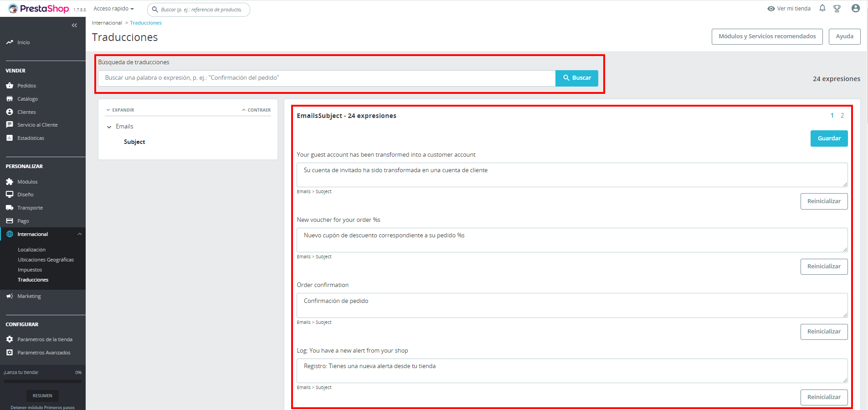Image resolution: width=868 pixels, height=410 pixels.
Task: Click CONTRAER to collapse the tree
Action: tap(257, 110)
